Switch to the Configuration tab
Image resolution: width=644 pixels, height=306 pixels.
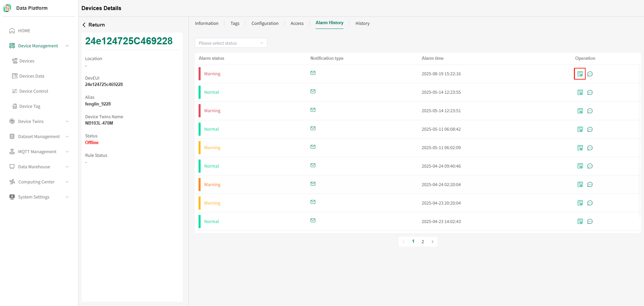265,23
